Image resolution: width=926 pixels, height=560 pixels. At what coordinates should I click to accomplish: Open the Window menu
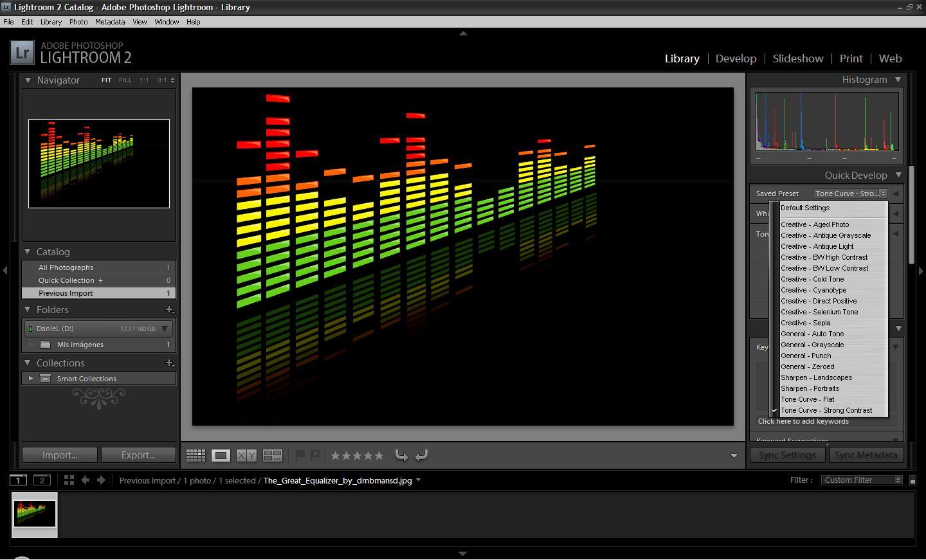[x=167, y=22]
